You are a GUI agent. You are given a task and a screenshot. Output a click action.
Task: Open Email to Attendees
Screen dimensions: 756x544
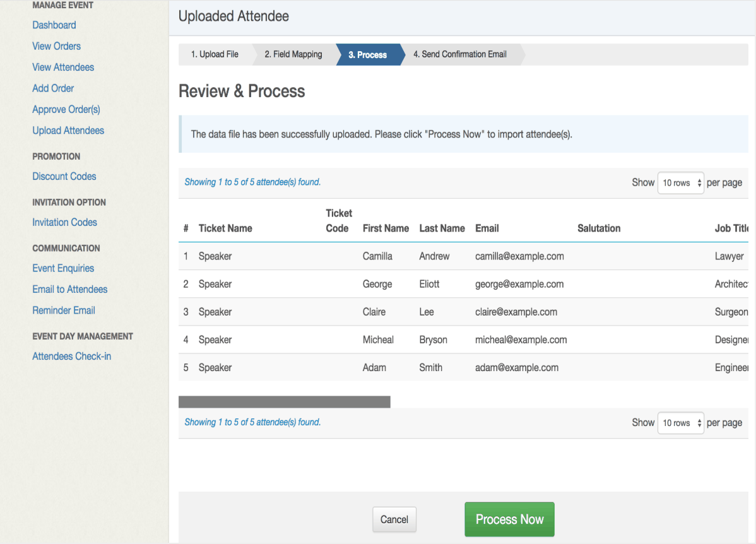[x=70, y=290]
